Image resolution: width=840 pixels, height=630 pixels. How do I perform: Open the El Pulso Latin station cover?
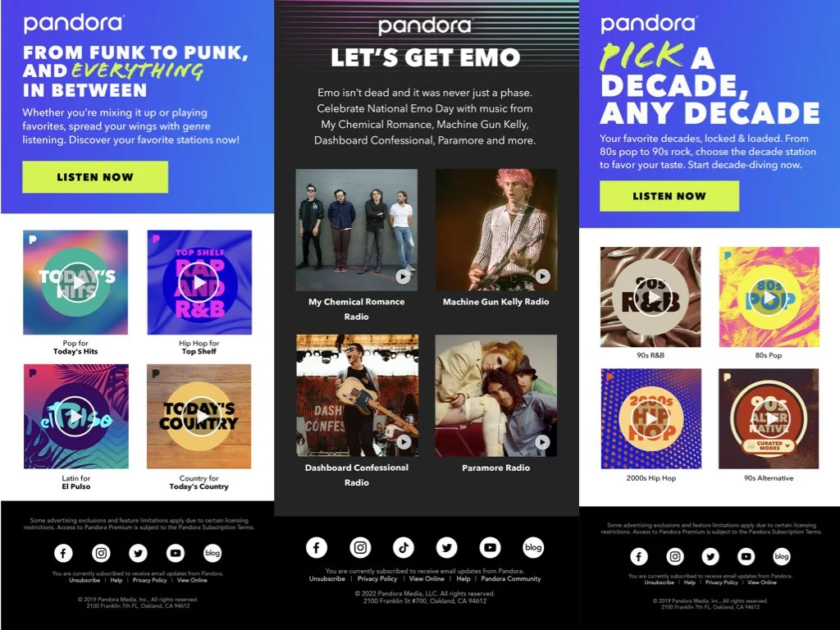[76, 416]
